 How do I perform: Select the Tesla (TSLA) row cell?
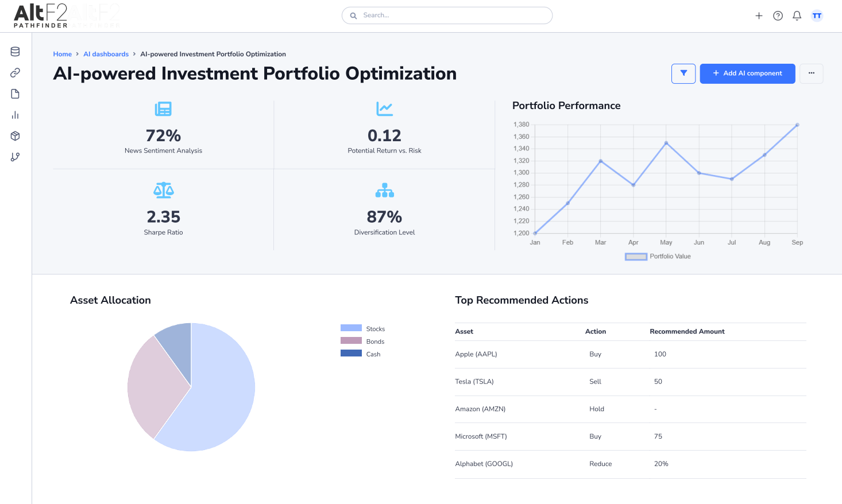pyautogui.click(x=474, y=382)
